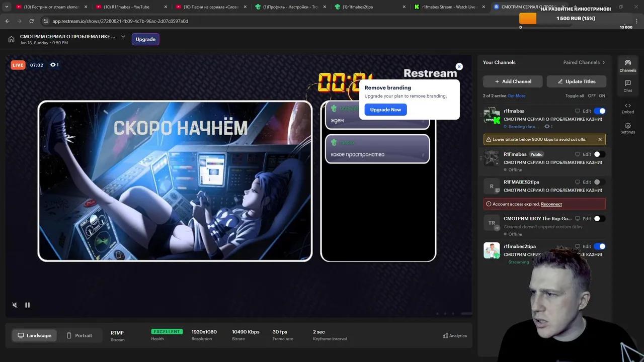Open the browser tab search dropdown
The height and width of the screenshot is (362, 644).
tap(7, 7)
